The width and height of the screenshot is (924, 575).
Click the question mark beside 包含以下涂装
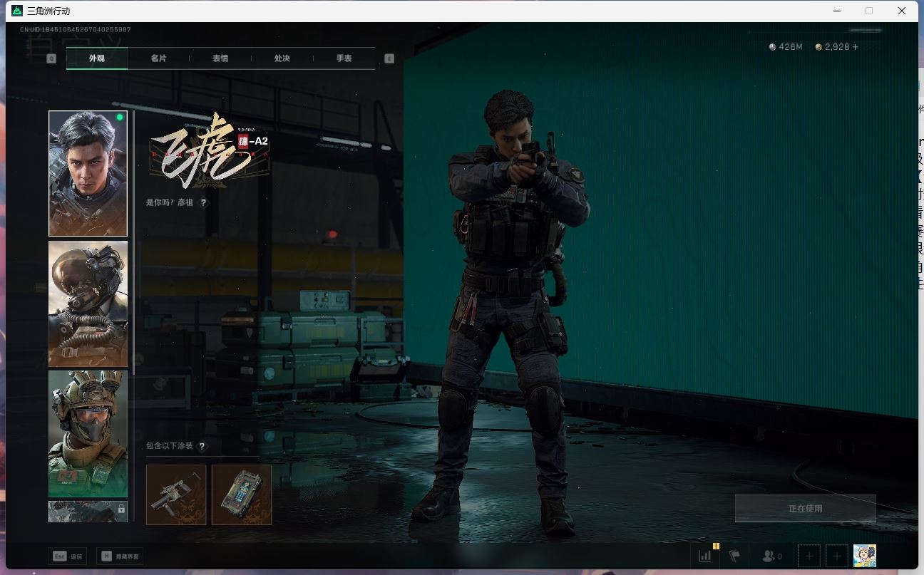click(x=202, y=446)
